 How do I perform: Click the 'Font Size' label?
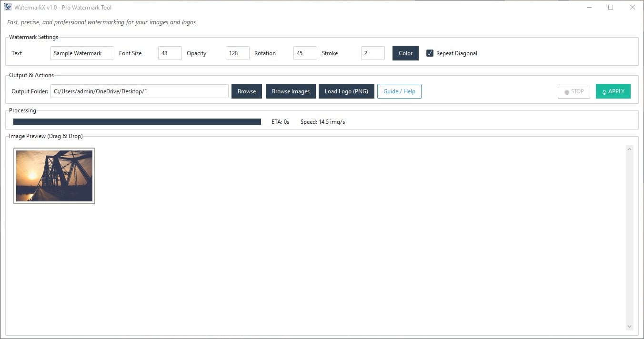(130, 53)
